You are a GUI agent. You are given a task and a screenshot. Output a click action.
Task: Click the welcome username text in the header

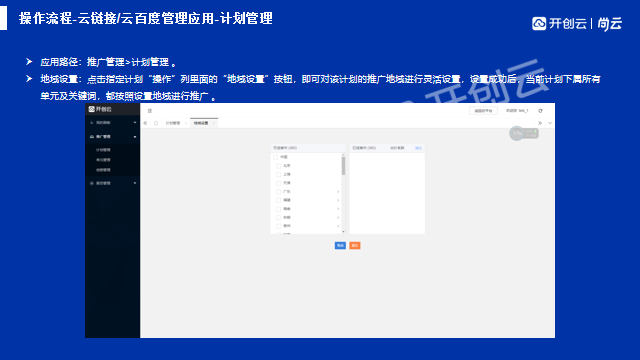517,111
